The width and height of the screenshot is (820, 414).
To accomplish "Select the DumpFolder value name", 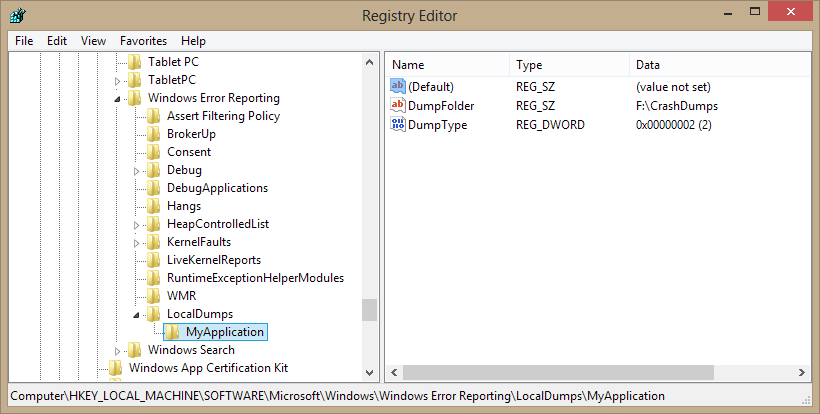I will pyautogui.click(x=441, y=106).
